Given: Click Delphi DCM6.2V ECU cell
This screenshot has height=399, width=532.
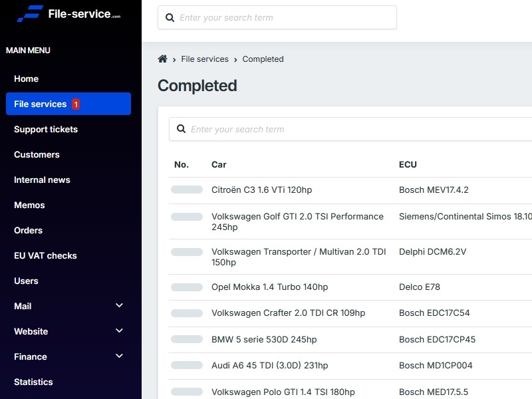Looking at the screenshot, I should (433, 252).
